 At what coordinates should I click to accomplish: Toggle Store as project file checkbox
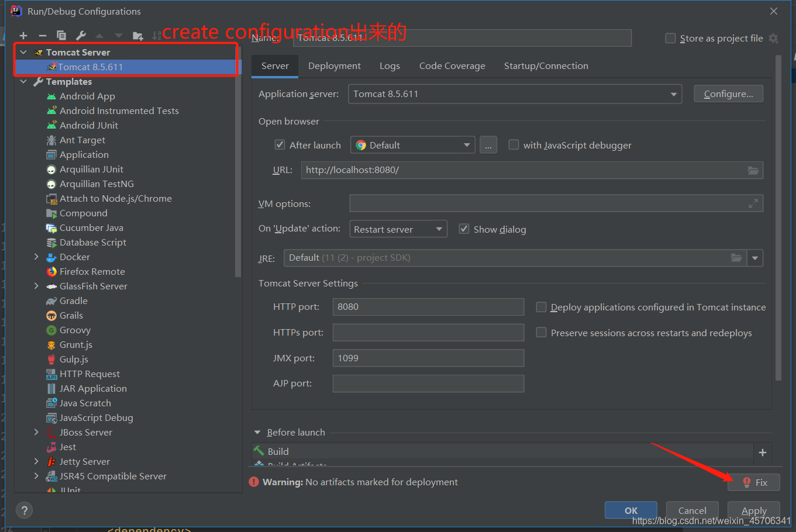click(x=671, y=38)
